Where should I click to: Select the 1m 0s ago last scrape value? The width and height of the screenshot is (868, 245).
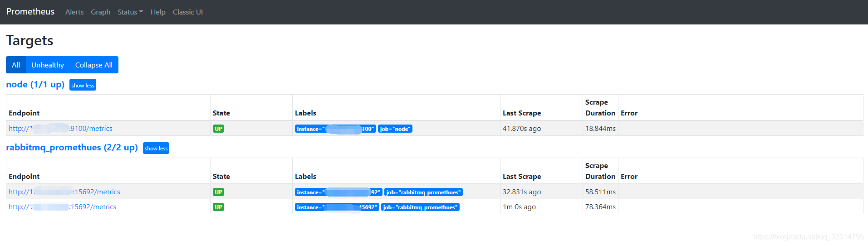(519, 207)
